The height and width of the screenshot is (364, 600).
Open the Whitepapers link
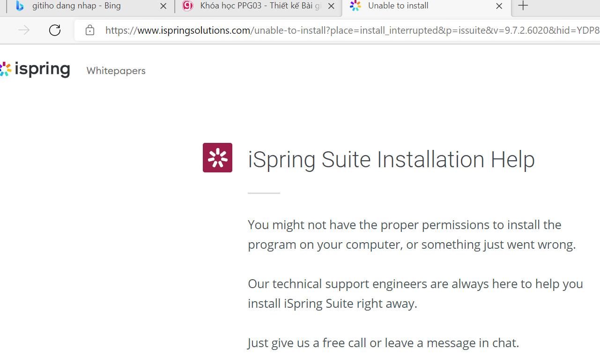tap(116, 71)
